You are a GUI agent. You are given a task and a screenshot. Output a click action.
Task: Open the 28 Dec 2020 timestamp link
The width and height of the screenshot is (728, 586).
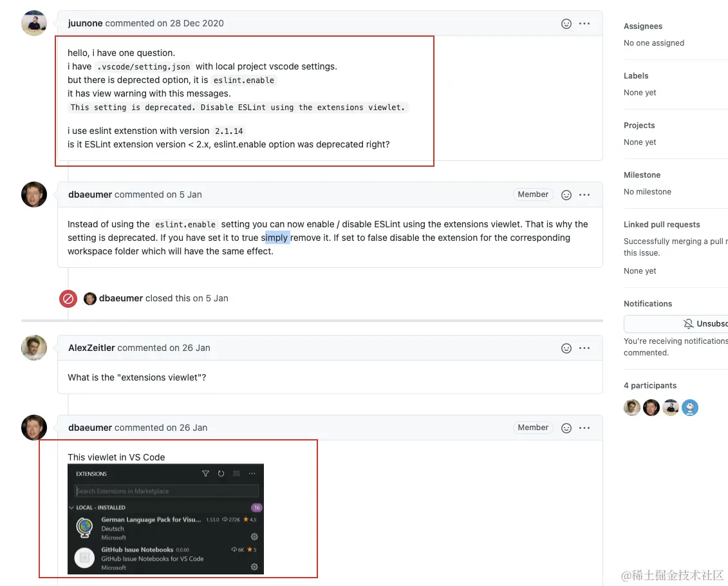(x=197, y=23)
